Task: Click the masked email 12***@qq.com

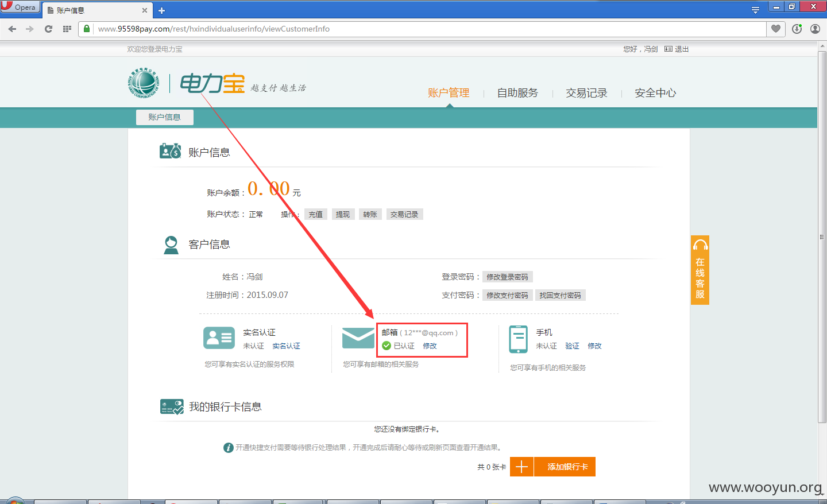Action: pos(428,333)
